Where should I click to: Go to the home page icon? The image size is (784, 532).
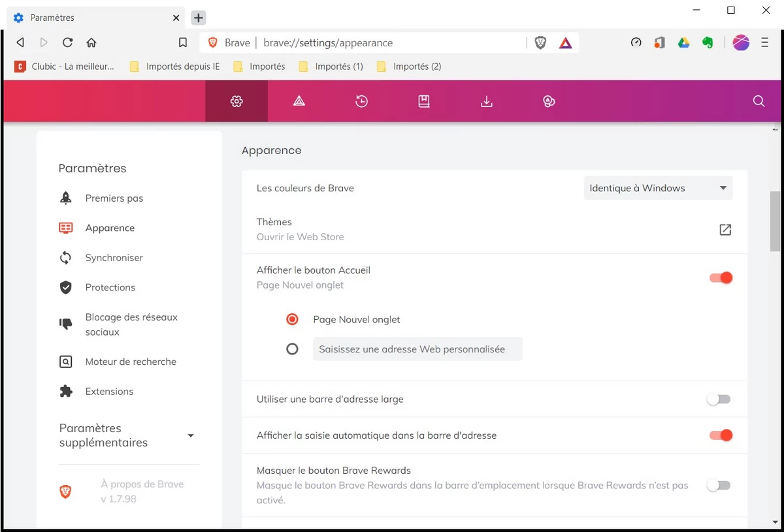coord(91,42)
